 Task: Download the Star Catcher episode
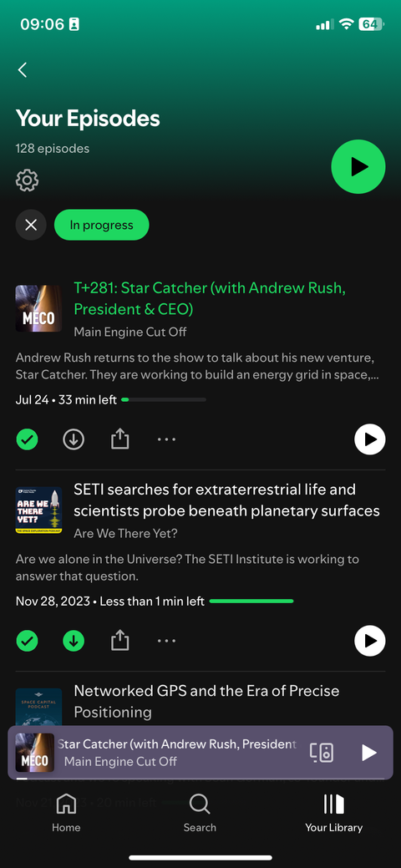coord(74,439)
